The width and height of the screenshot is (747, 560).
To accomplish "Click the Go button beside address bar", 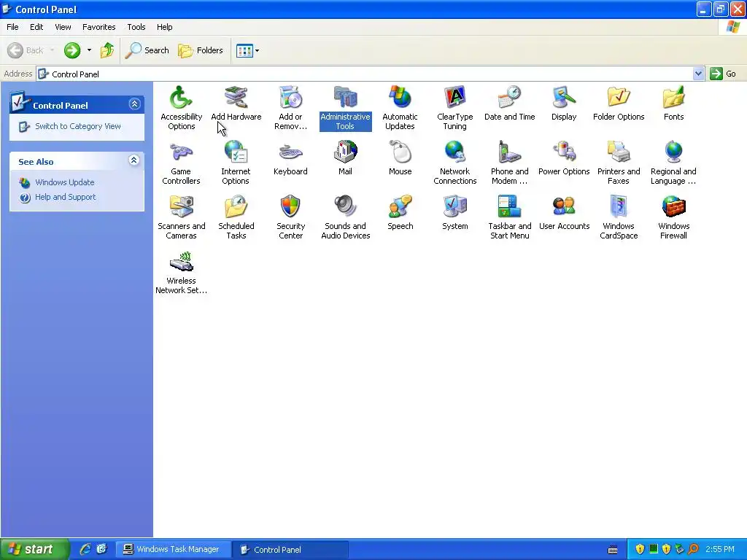I will coord(723,74).
